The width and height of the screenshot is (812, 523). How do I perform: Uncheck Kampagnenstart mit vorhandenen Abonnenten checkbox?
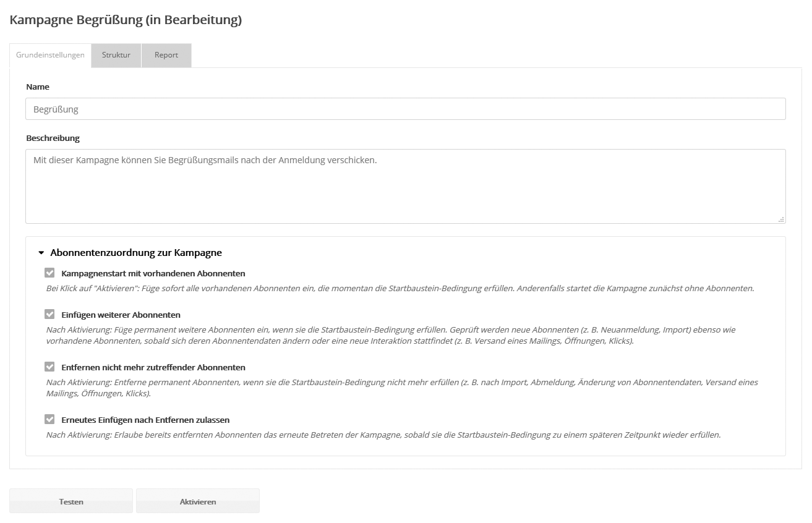50,273
